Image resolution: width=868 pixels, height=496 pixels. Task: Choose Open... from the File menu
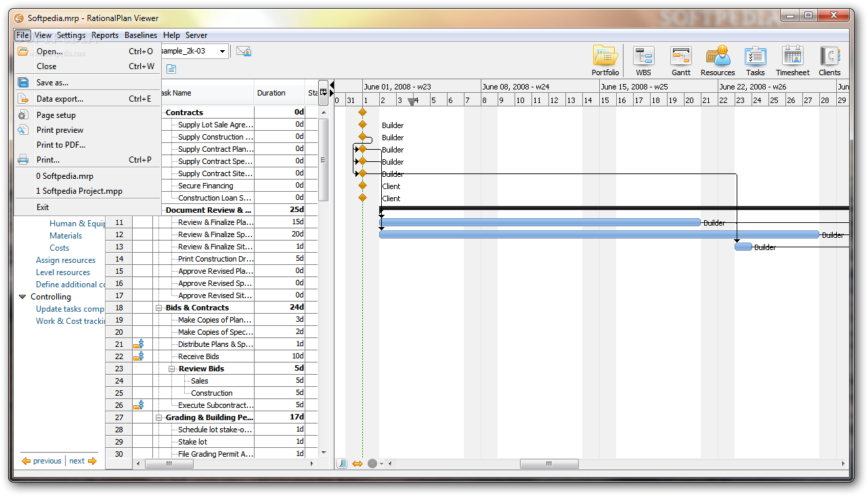coord(87,51)
